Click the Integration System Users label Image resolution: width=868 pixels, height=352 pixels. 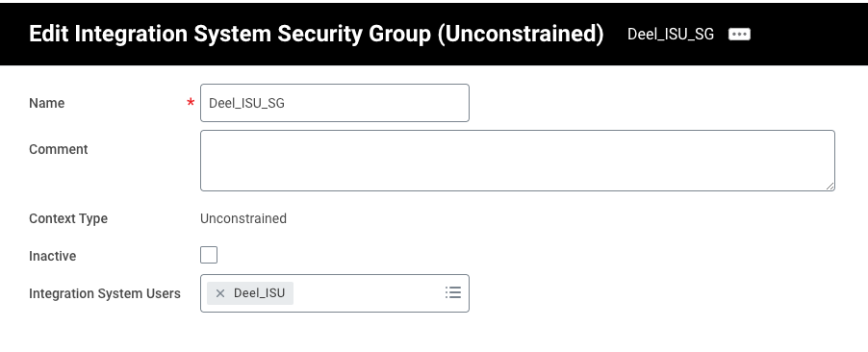point(105,293)
